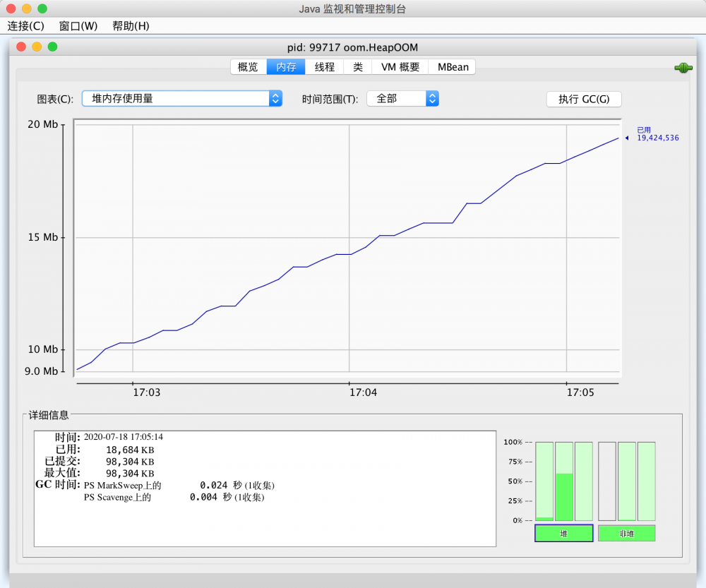Screen dimensions: 706x588
Task: Click the 非堆 non-heap button
Action: point(626,533)
